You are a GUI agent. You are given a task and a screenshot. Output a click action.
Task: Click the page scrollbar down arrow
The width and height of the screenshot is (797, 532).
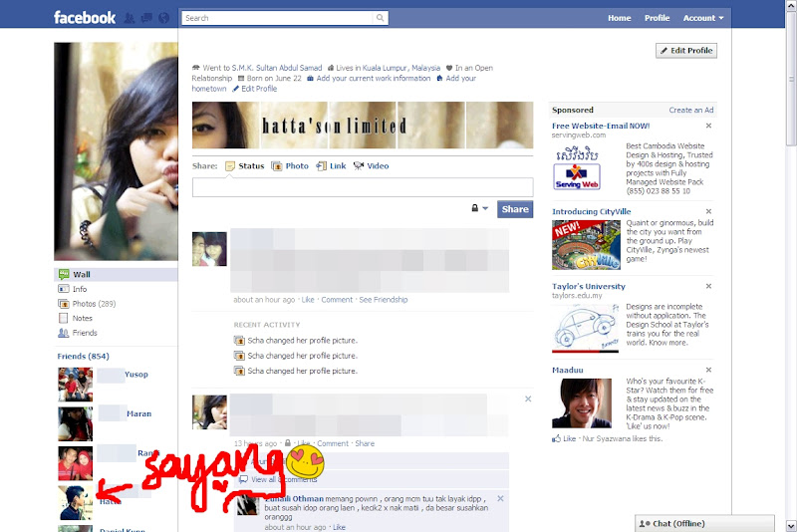[x=791, y=526]
